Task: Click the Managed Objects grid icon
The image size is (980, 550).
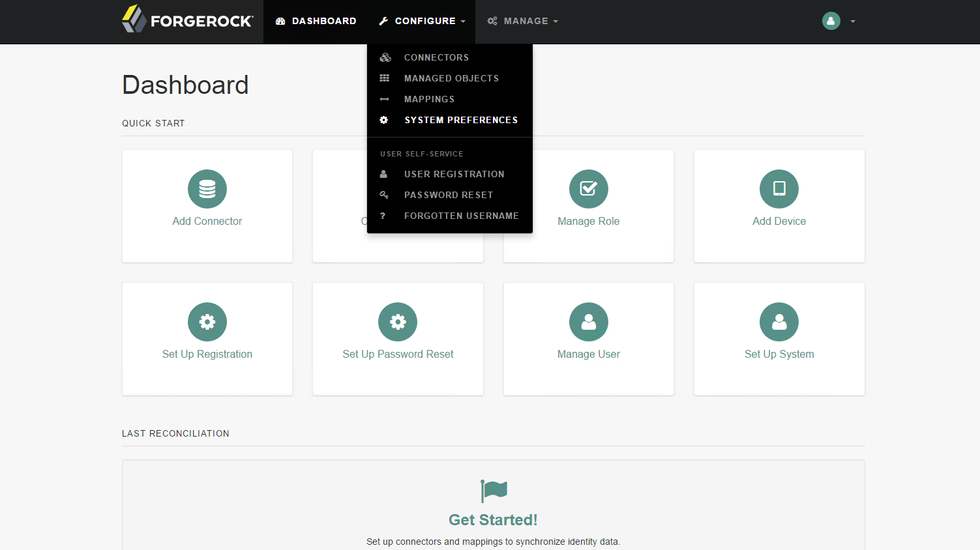Action: (385, 78)
